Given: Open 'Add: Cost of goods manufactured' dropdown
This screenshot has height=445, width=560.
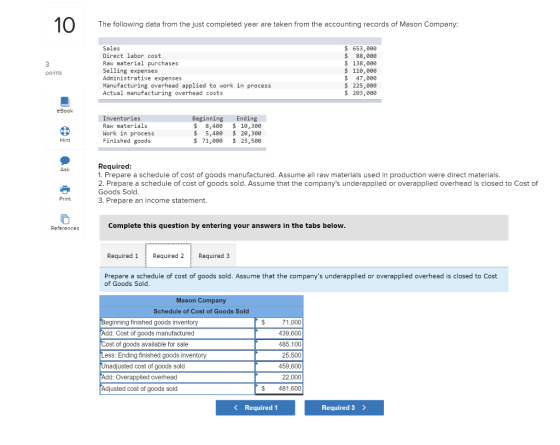Looking at the screenshot, I should coord(177,334).
